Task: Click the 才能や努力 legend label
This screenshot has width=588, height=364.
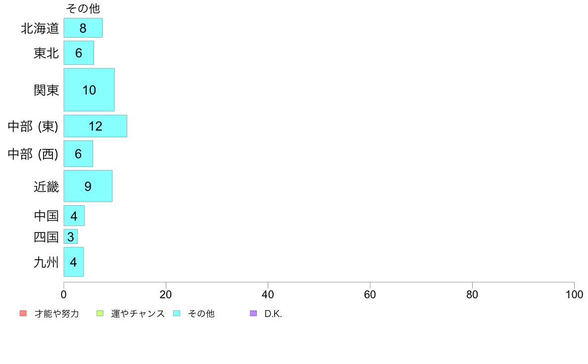Action: click(57, 314)
